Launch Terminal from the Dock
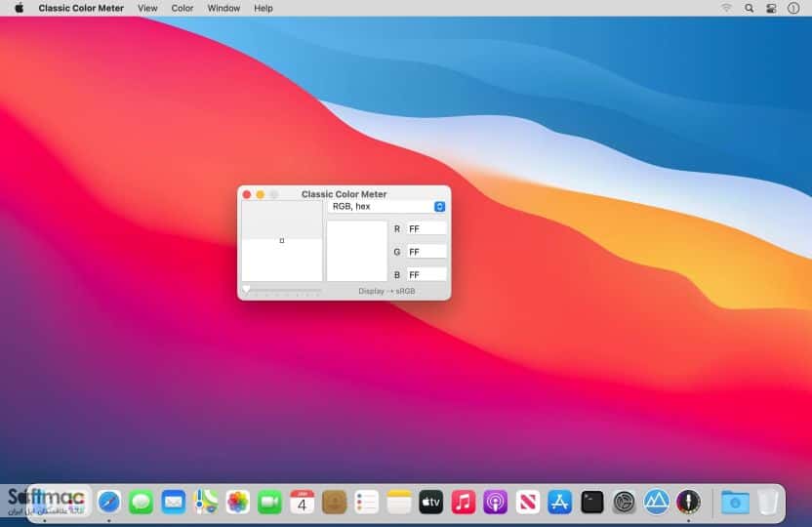The image size is (812, 527). [591, 502]
